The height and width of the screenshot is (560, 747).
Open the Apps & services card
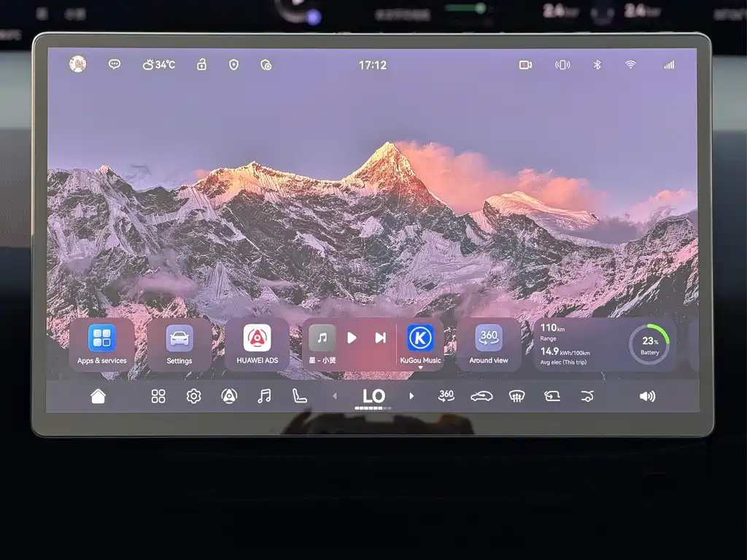102,344
